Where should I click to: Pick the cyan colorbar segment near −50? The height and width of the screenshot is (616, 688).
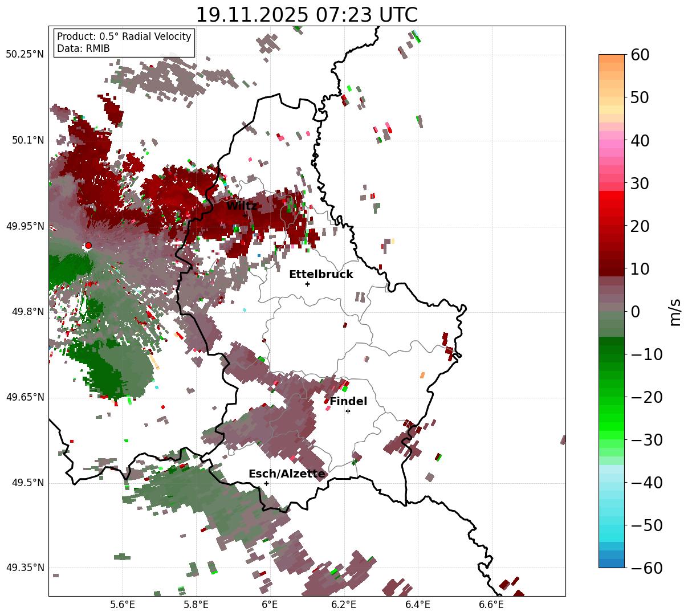point(612,530)
